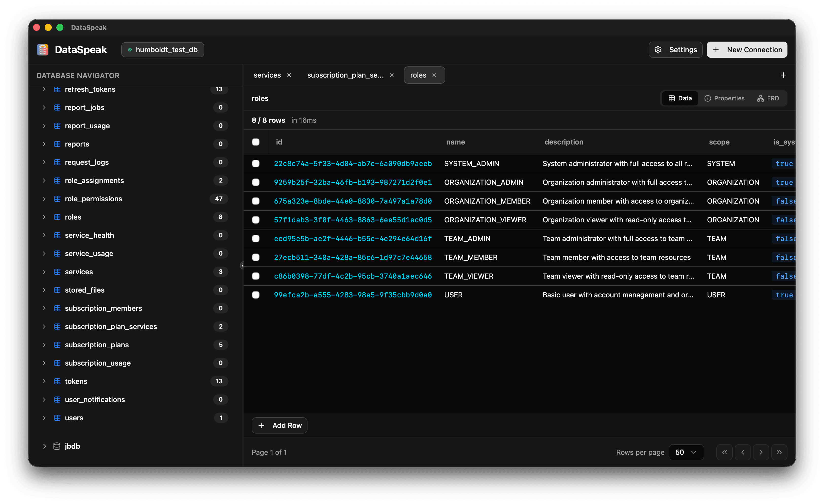Check the SYSTEM_ADMIN row checkbox
The height and width of the screenshot is (504, 824).
point(256,164)
